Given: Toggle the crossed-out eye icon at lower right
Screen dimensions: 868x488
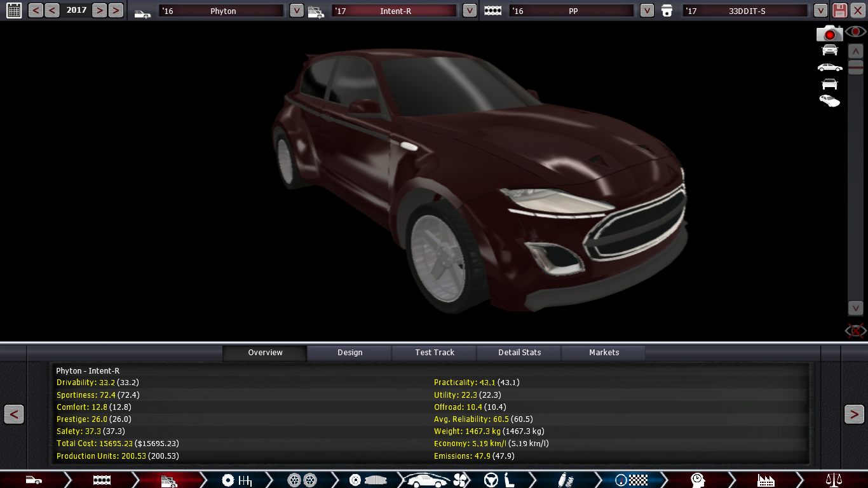Looking at the screenshot, I should point(855,330).
